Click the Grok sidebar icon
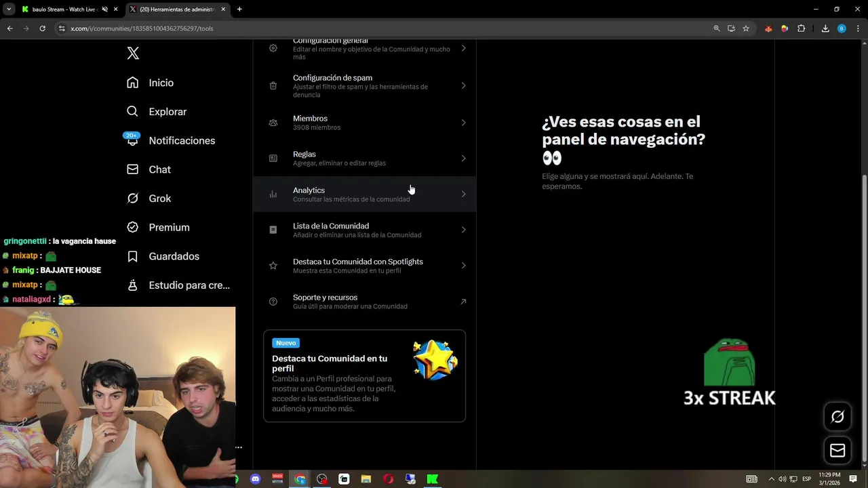Screen dimensions: 868x488 (x=133, y=199)
